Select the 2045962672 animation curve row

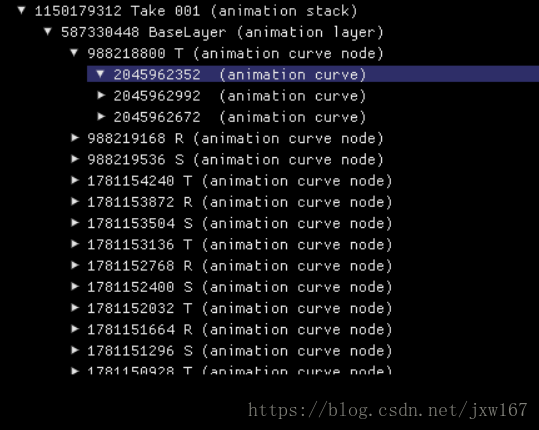pos(240,117)
